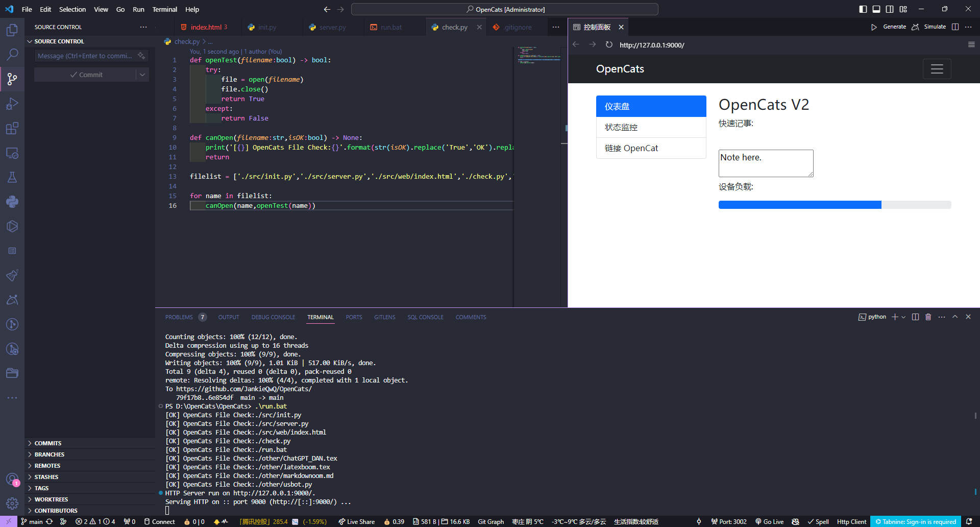
Task: Open the Manage gear icon
Action: pyautogui.click(x=12, y=504)
